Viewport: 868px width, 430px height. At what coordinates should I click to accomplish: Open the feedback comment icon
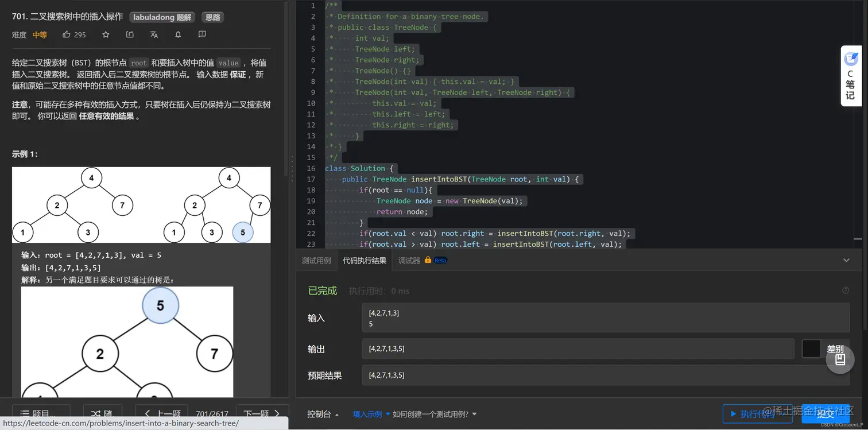(202, 34)
